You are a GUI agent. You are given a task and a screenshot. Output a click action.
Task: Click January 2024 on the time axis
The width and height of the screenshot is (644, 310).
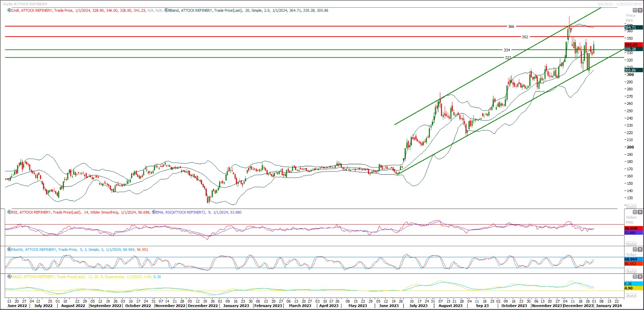pyautogui.click(x=609, y=306)
